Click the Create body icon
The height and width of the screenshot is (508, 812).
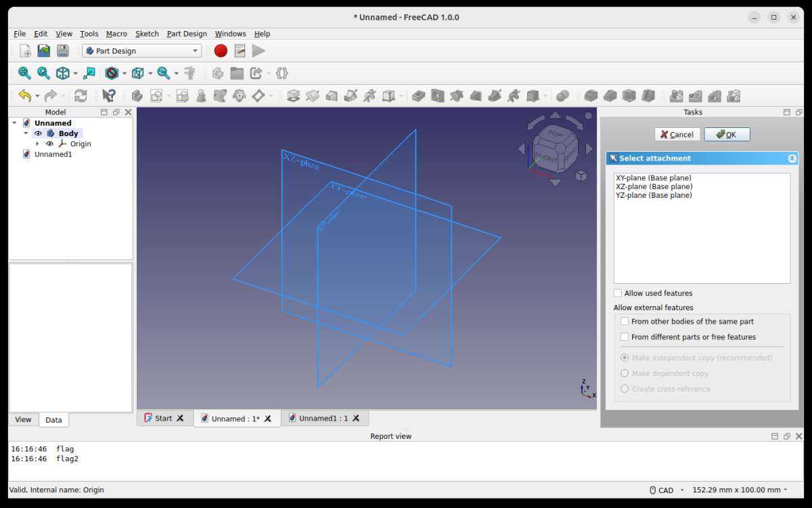pos(137,96)
